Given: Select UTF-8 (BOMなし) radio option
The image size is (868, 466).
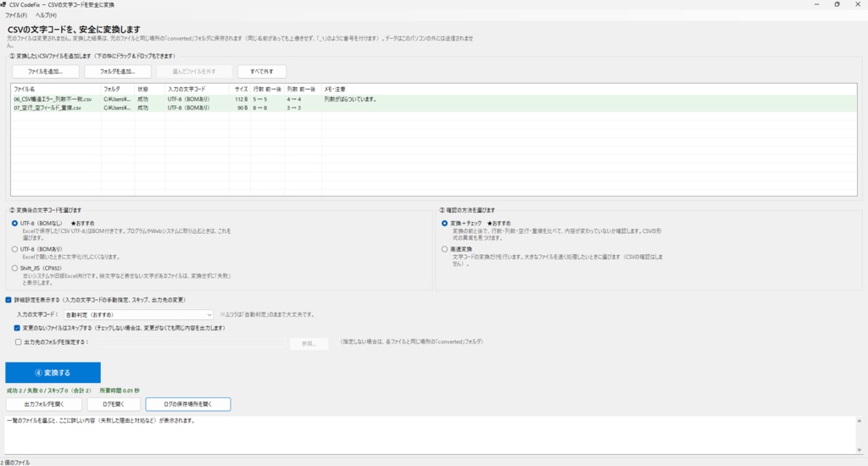Looking at the screenshot, I should (x=15, y=223).
